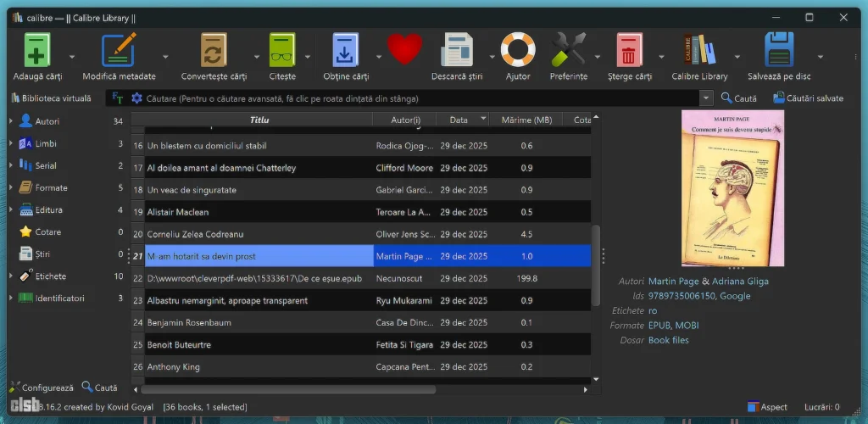Open Ajutor lifebuoy help icon

pos(517,51)
